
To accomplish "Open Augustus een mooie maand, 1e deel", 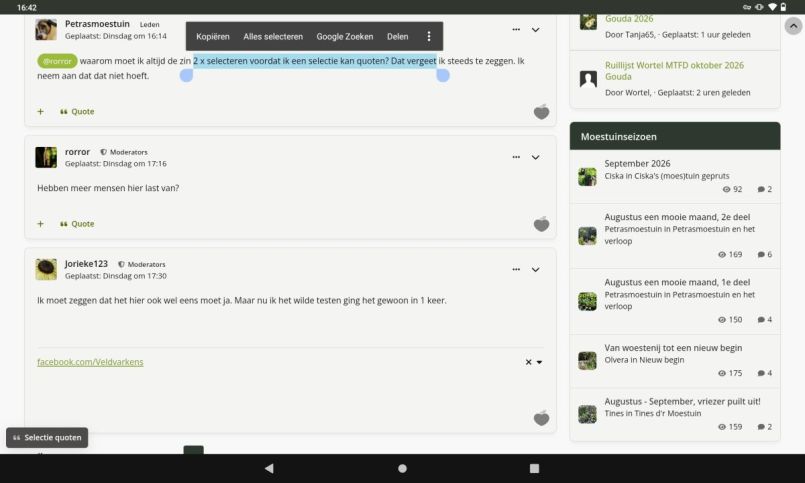I will point(677,282).
